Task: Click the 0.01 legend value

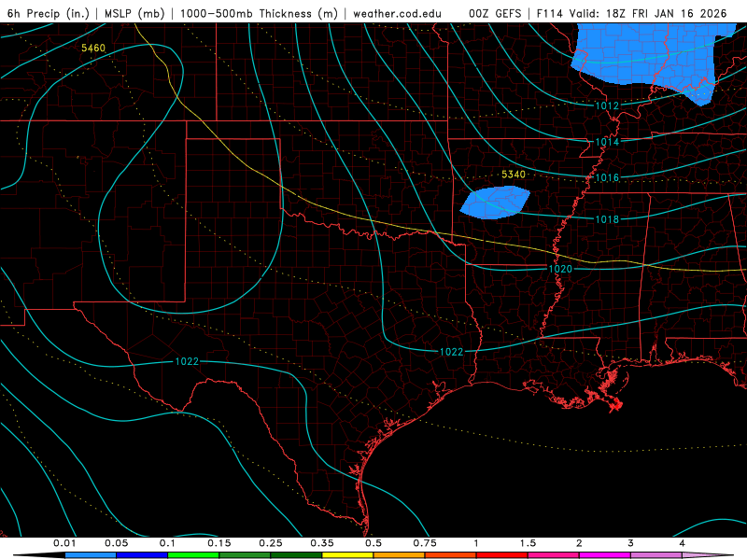Action: coord(64,543)
